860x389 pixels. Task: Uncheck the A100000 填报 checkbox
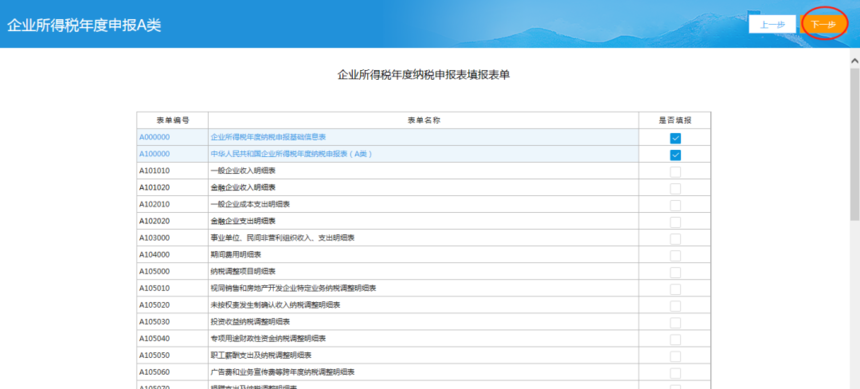[x=675, y=155]
